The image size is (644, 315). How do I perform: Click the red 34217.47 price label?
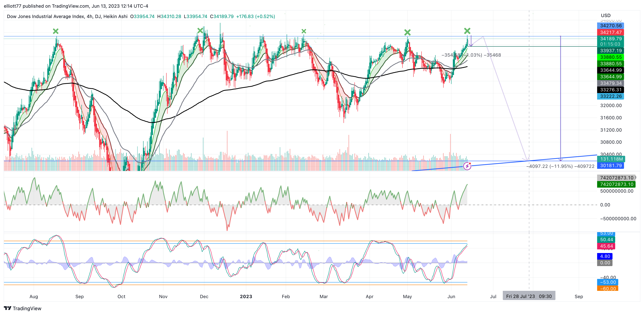tap(611, 32)
